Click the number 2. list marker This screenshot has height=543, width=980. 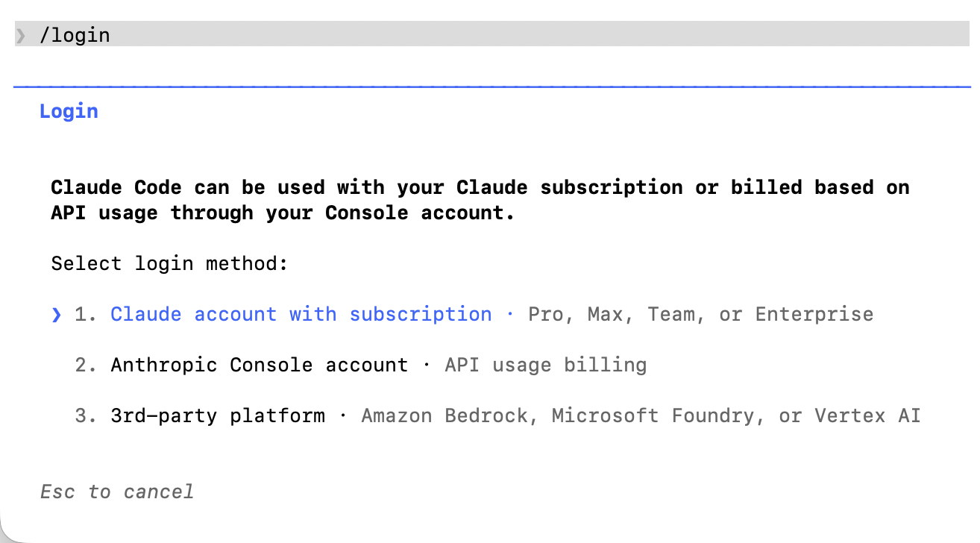(x=86, y=365)
